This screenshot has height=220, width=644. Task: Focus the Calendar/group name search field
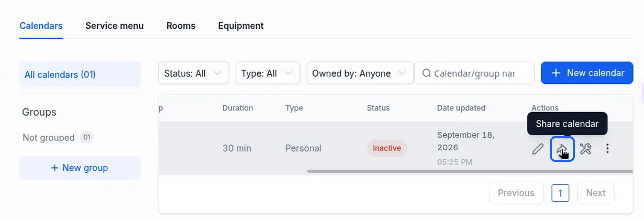474,73
